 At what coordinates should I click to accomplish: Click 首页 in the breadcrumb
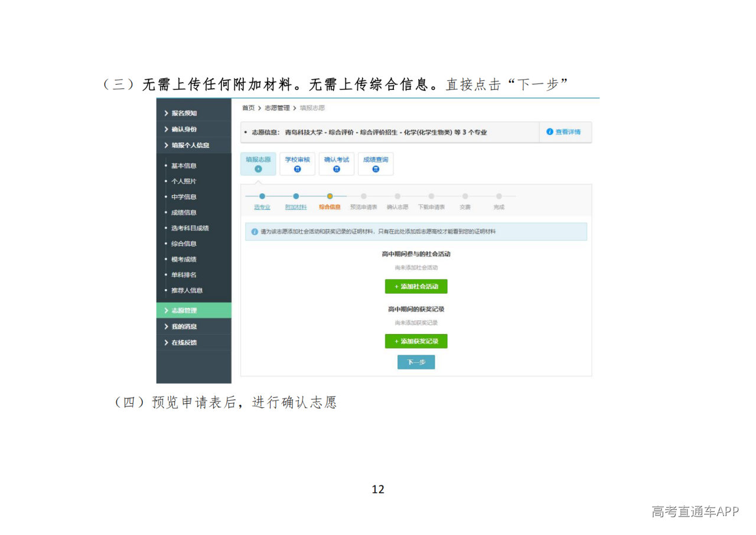tap(248, 108)
